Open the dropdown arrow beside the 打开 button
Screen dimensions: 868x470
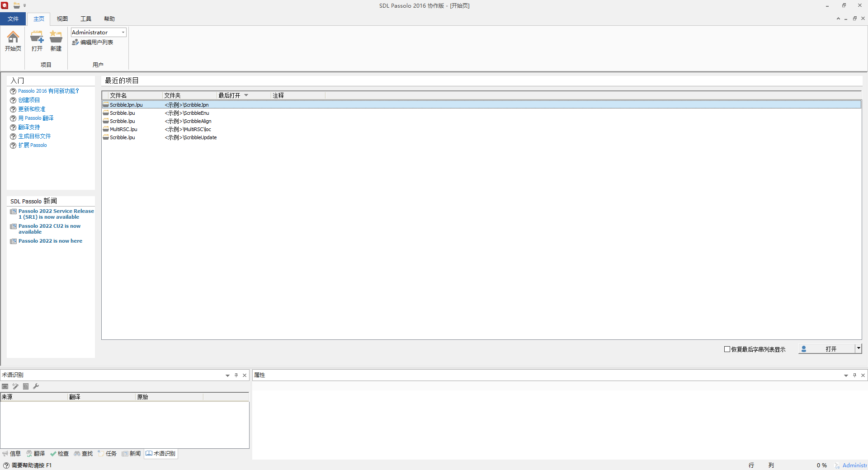click(859, 348)
